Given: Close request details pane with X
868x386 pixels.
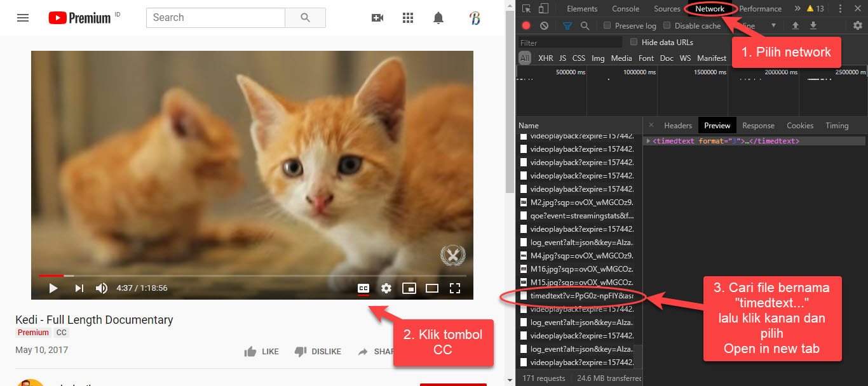Looking at the screenshot, I should (x=651, y=125).
